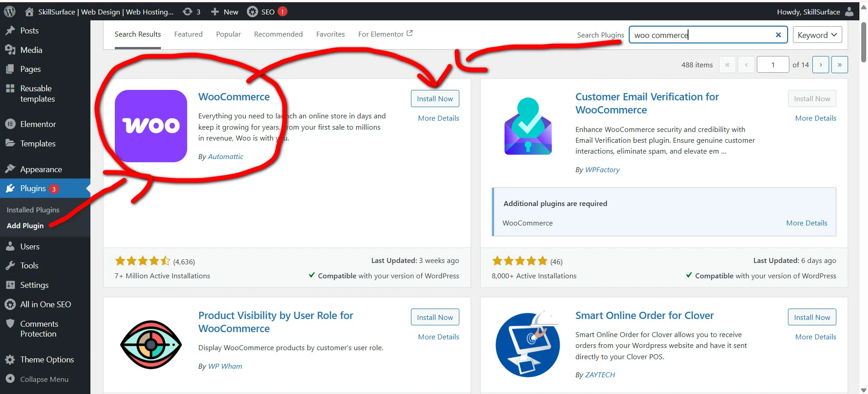Open Settings sliders icon

tap(10, 285)
